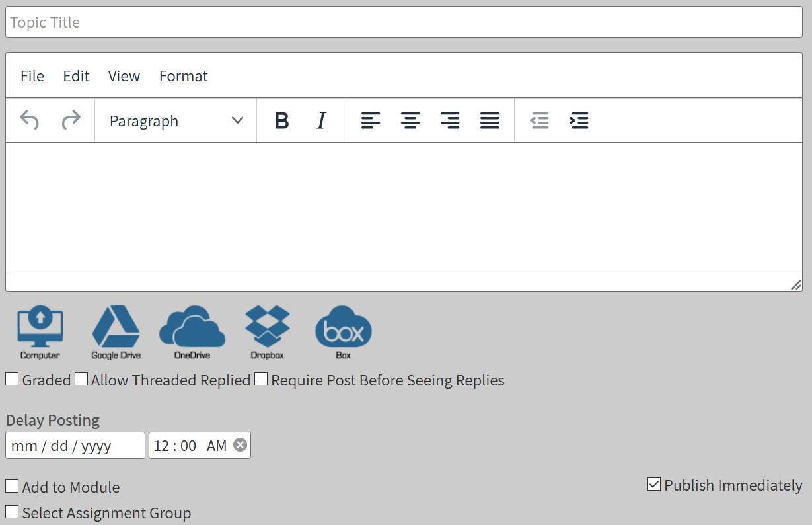Toggle bold formatting

pyautogui.click(x=281, y=120)
